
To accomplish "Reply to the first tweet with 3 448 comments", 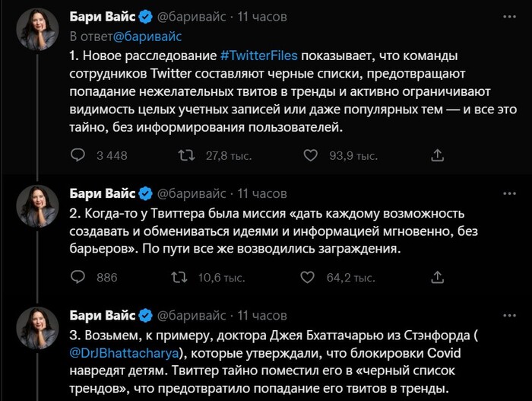I will [x=78, y=155].
